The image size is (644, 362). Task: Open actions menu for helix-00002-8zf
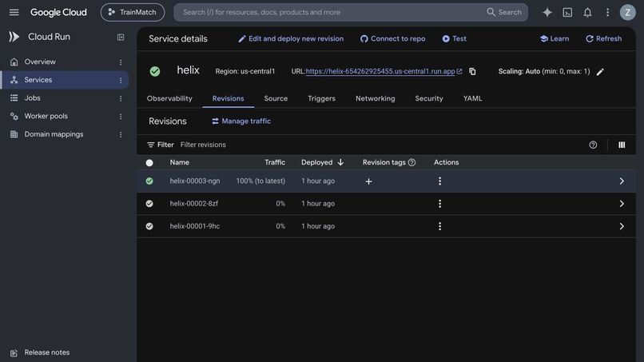coord(439,204)
